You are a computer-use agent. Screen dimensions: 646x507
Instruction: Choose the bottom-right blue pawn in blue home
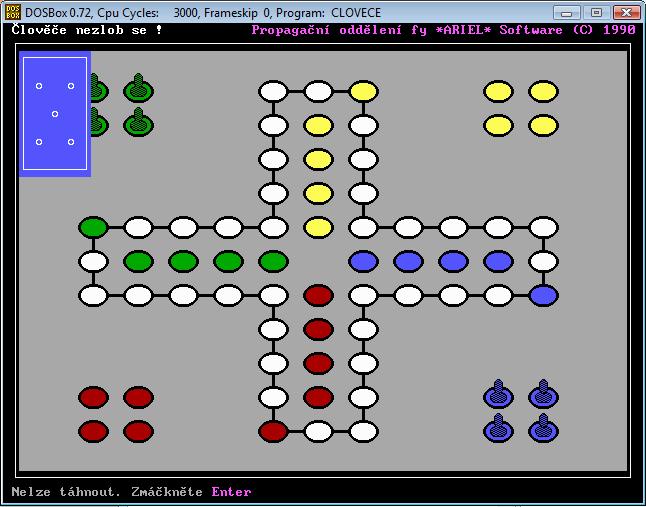coord(542,429)
